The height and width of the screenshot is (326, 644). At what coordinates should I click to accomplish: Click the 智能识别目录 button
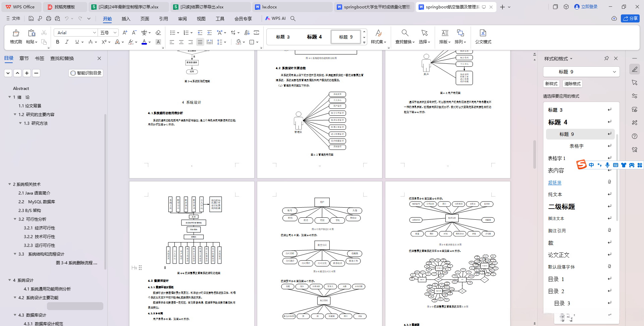click(x=86, y=73)
